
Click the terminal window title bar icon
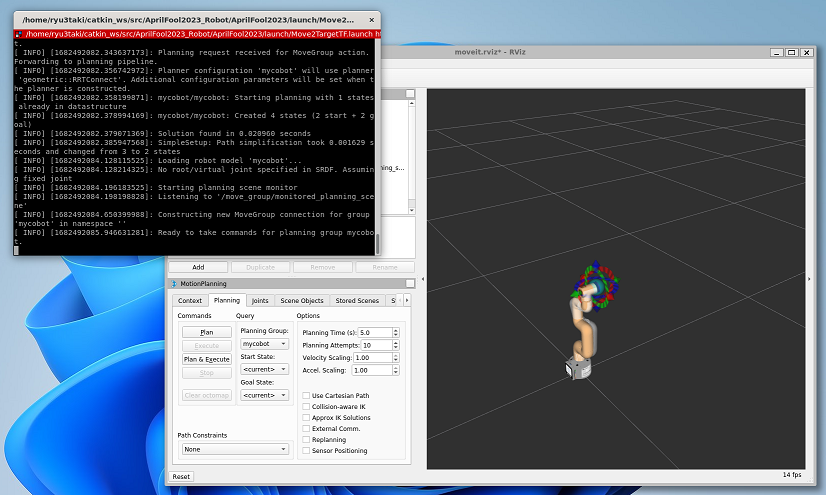point(19,34)
